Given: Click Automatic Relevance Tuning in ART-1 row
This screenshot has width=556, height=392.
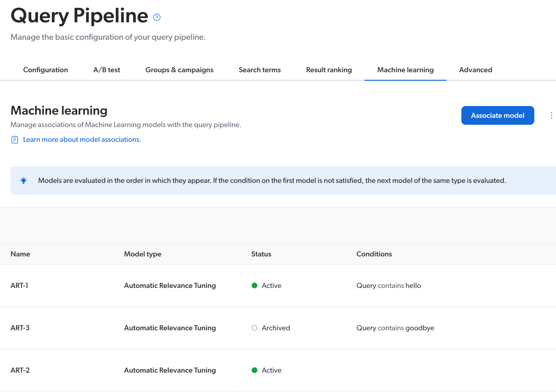Looking at the screenshot, I should (170, 286).
